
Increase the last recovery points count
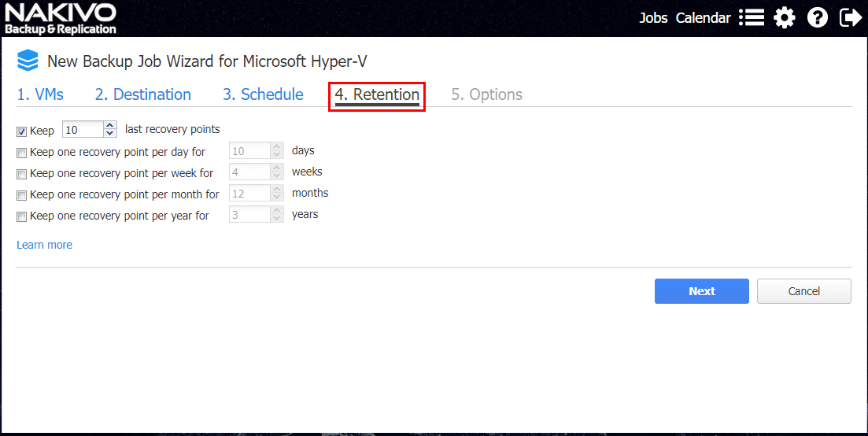point(110,125)
